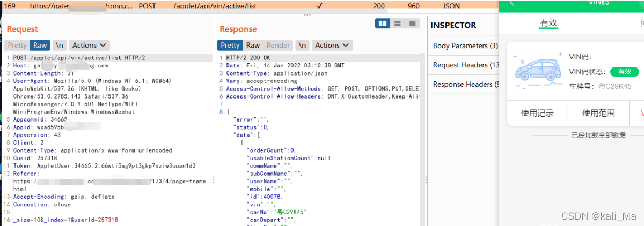Switch Request view to Pretty tab
Viewport: 644px width, 226px height.
coord(17,46)
